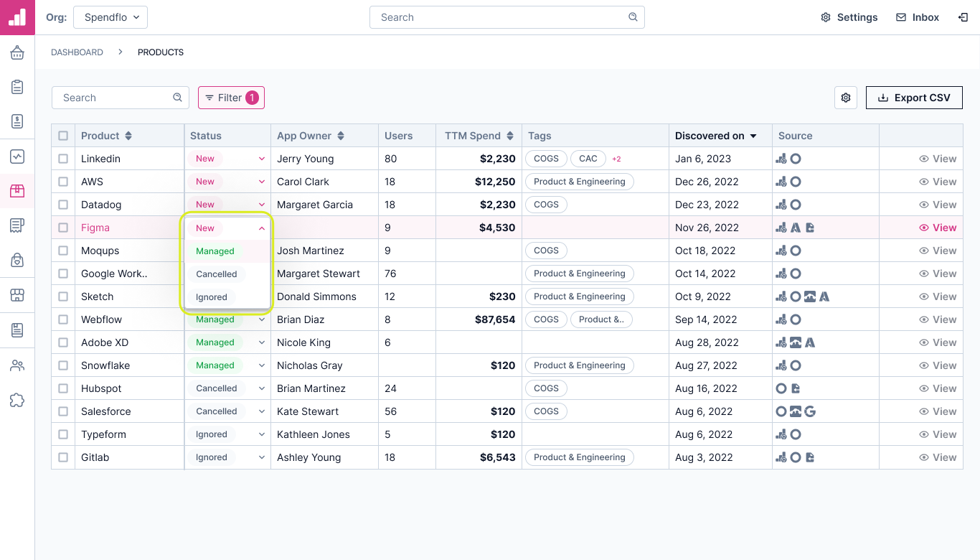Open the shopping basket sidebar icon

click(x=17, y=52)
